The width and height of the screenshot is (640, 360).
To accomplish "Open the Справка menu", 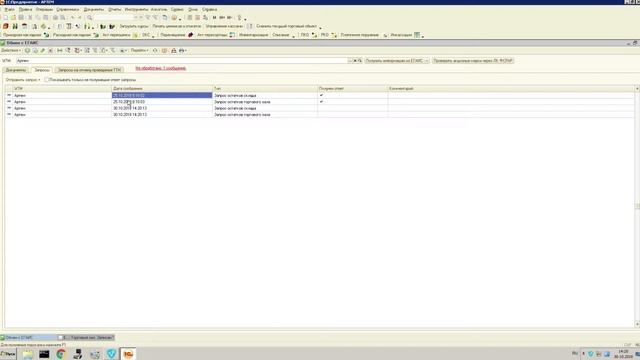I will (209, 9).
